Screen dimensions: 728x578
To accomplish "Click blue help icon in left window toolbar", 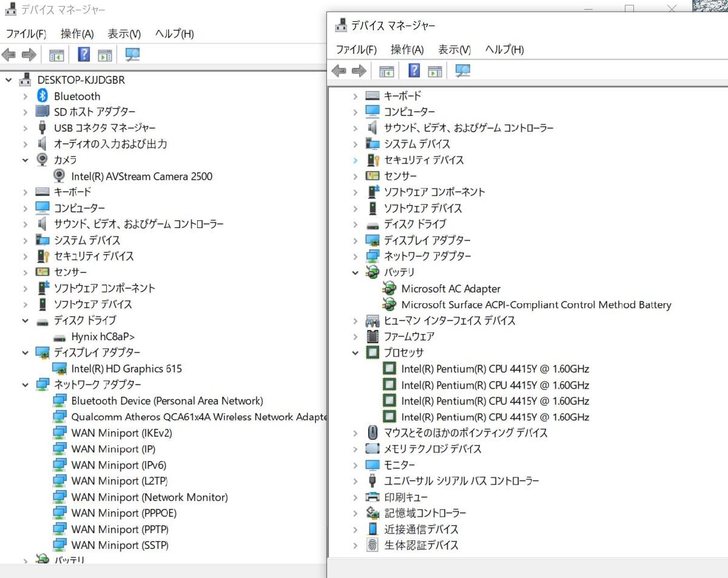I will tap(84, 55).
